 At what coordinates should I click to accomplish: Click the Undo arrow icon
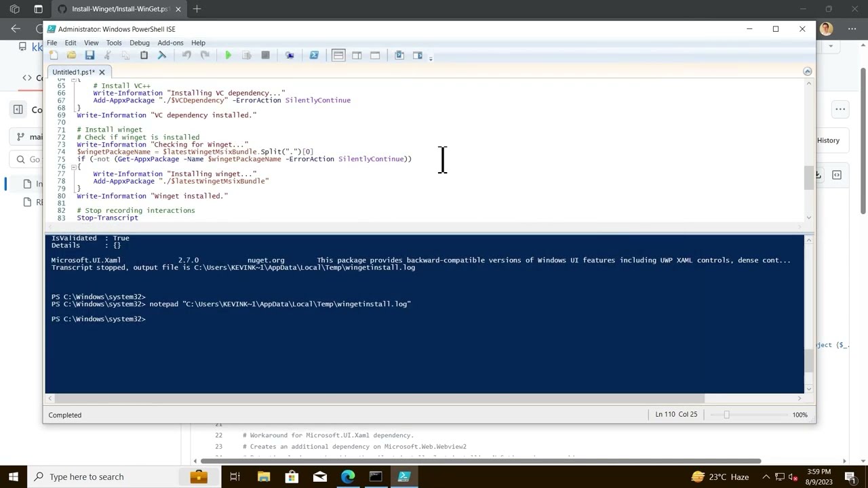click(186, 56)
